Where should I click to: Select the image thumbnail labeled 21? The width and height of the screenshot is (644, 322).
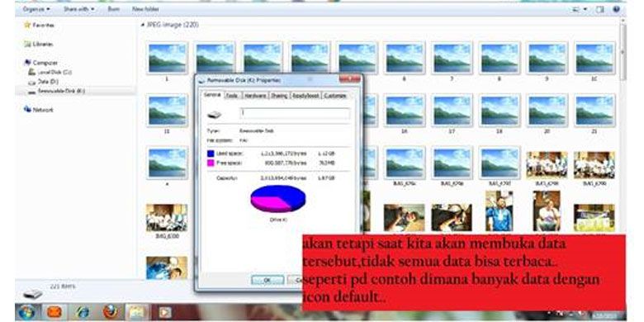click(x=594, y=111)
